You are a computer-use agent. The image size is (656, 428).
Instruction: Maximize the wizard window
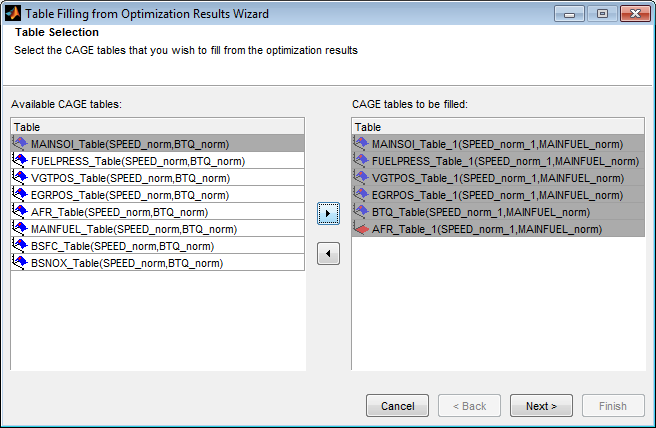[x=602, y=14]
